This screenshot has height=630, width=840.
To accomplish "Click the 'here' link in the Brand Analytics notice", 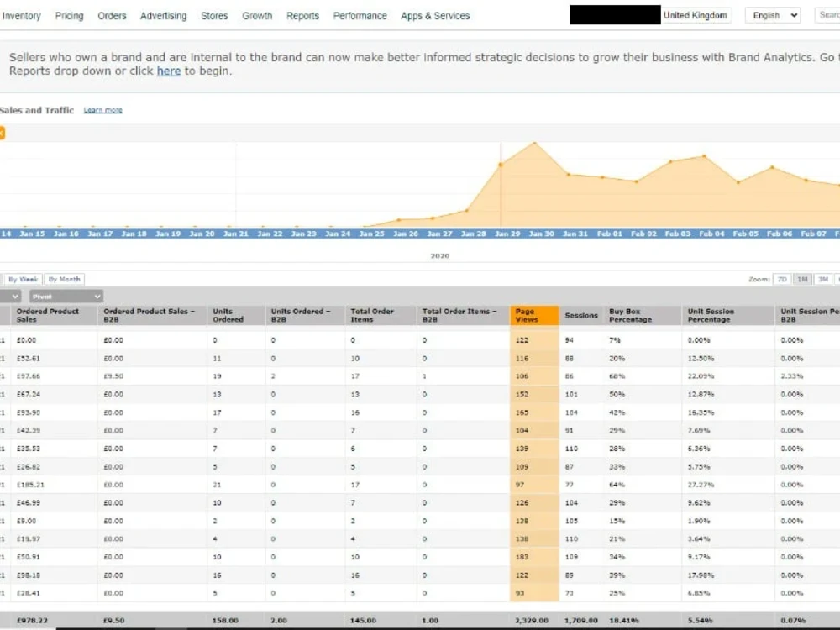I will (169, 71).
